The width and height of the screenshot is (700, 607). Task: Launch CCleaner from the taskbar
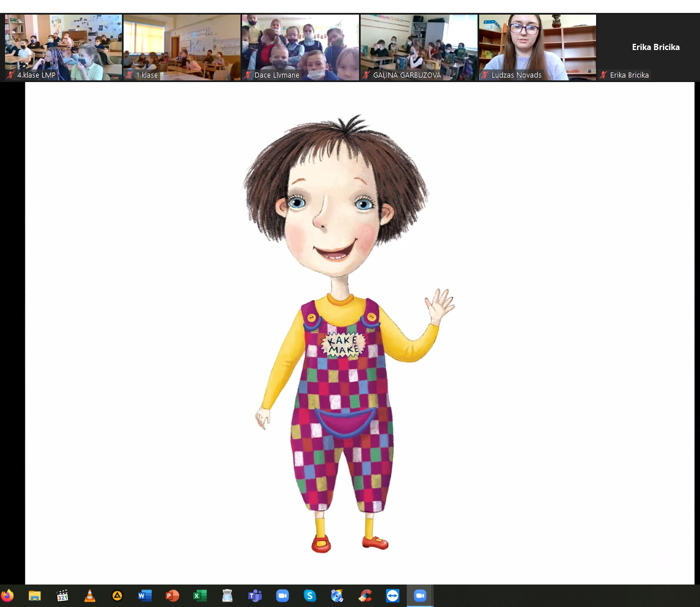pyautogui.click(x=365, y=596)
